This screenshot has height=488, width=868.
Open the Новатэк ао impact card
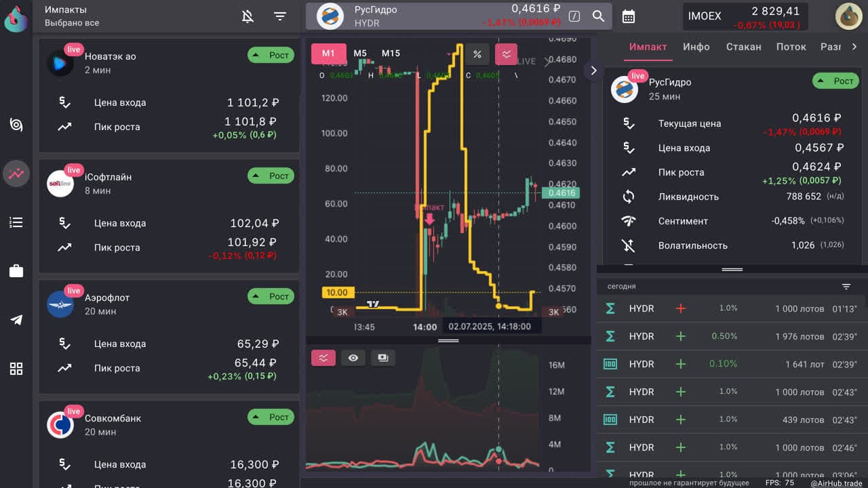[169, 96]
